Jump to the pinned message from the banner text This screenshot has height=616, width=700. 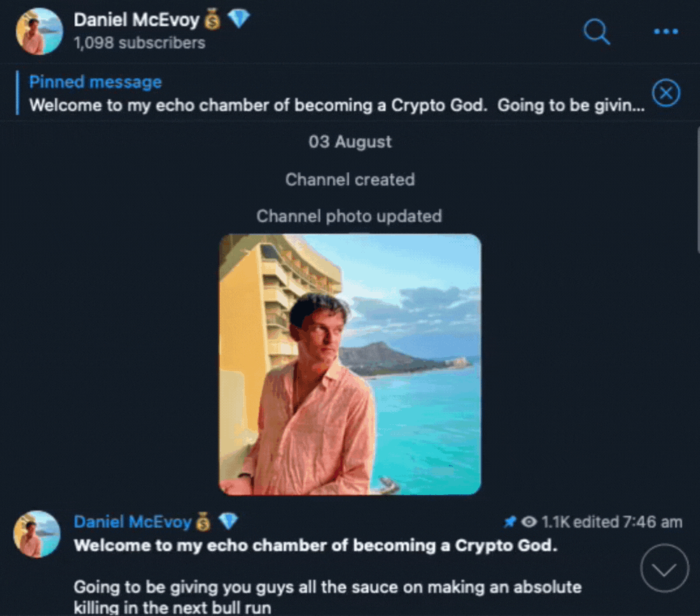tap(336, 106)
